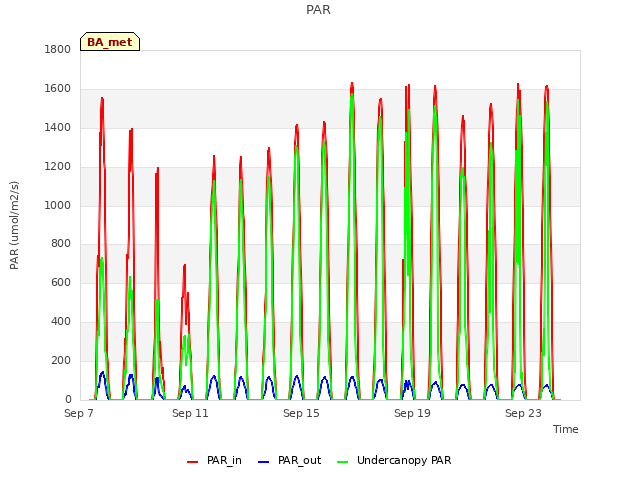Click the Sep 15 x-axis label

tap(301, 413)
